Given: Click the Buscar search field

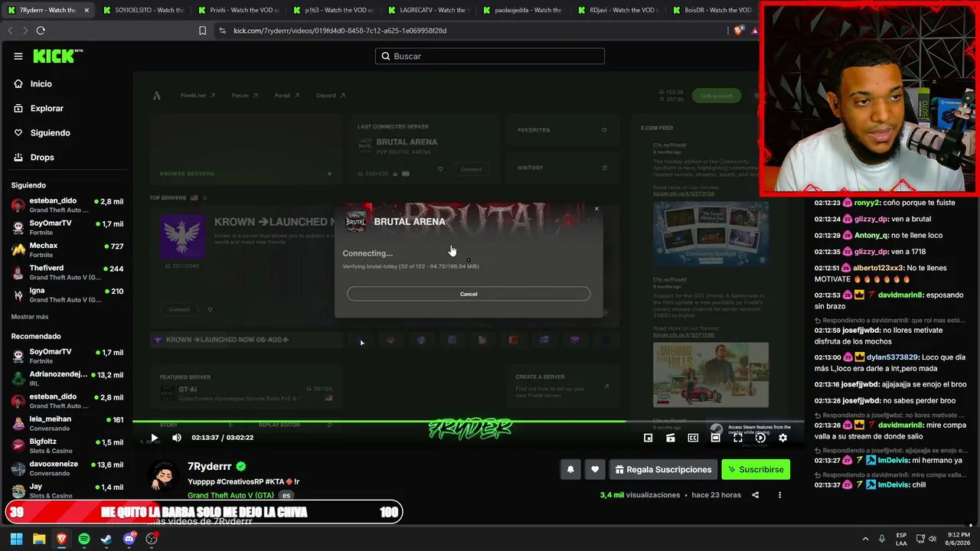Looking at the screenshot, I should coord(490,56).
